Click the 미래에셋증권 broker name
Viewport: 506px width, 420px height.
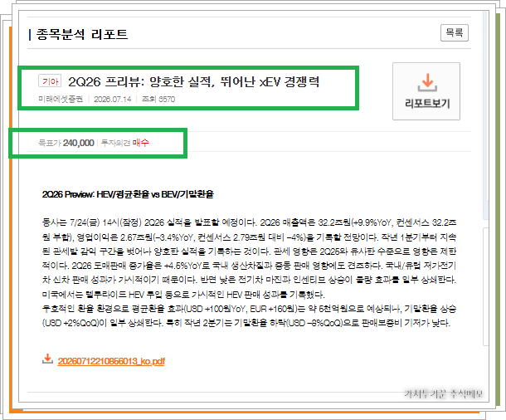click(61, 99)
